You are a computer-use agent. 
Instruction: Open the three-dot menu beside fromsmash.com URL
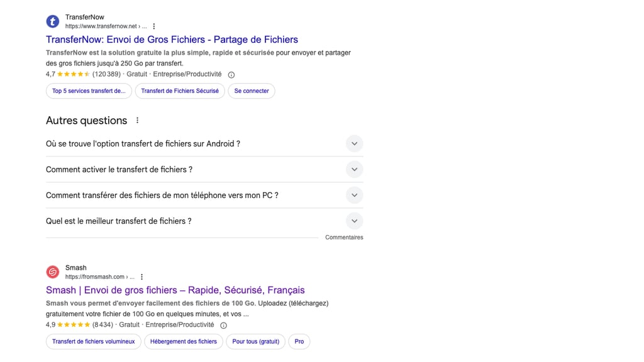pos(142,277)
